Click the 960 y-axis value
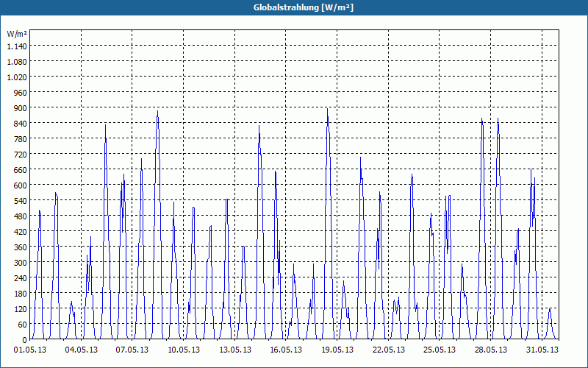Image resolution: width=588 pixels, height=368 pixels. coord(21,93)
